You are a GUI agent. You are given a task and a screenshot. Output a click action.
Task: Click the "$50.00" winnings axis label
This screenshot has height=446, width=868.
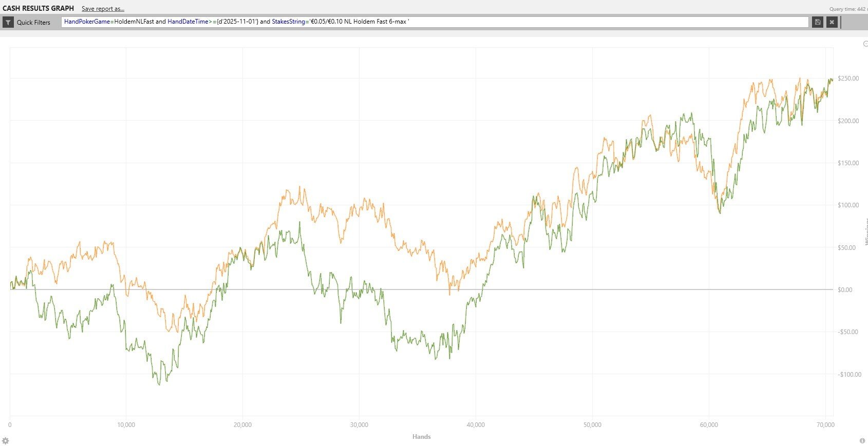[x=847, y=248]
